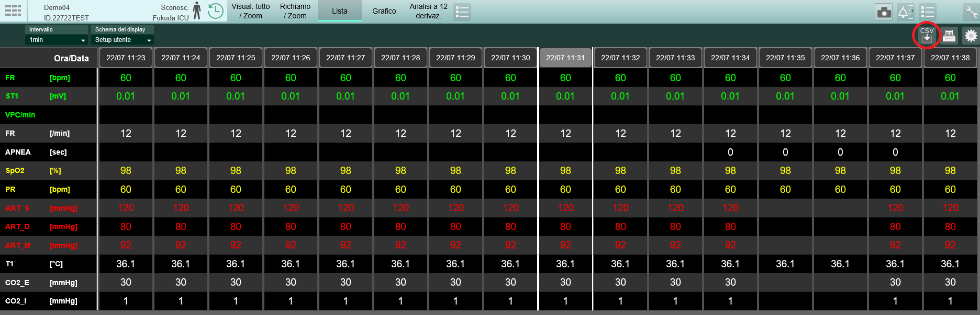Open the wrench maintenance icon
The image size is (980, 315).
[971, 12]
